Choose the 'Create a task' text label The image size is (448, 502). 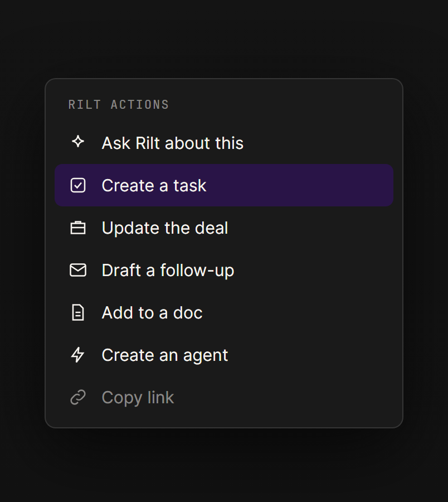coord(154,186)
